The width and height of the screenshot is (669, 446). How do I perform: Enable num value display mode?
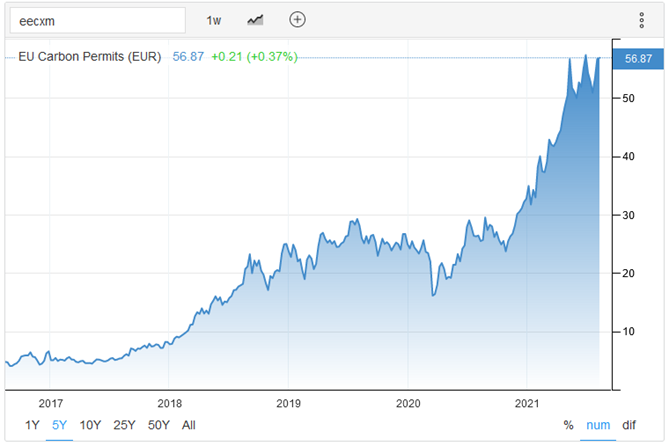598,425
